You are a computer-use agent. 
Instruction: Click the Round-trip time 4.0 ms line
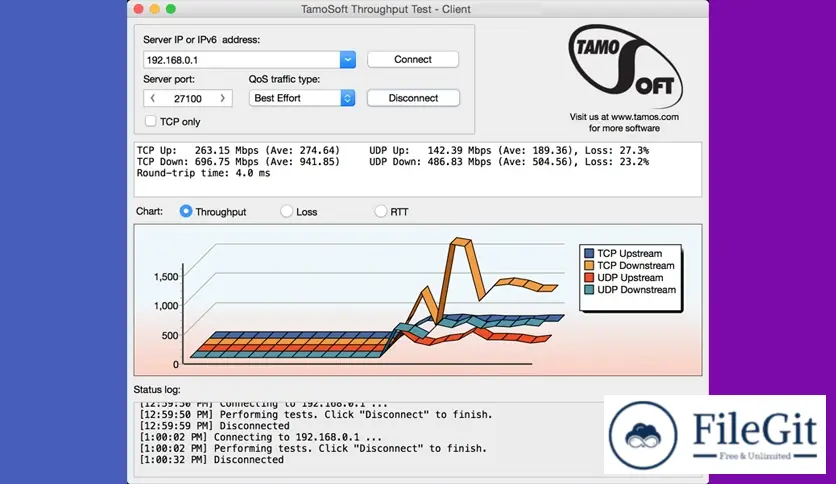coord(203,173)
